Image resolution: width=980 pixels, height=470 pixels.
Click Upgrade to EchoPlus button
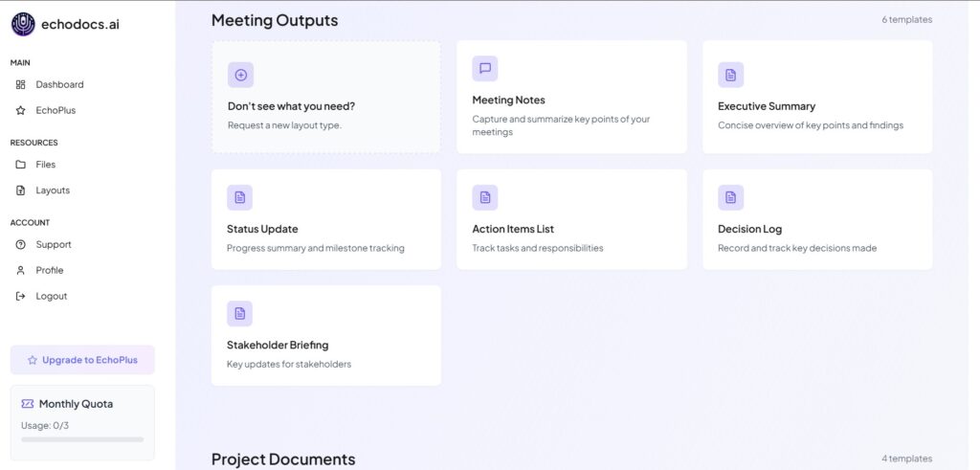(82, 360)
